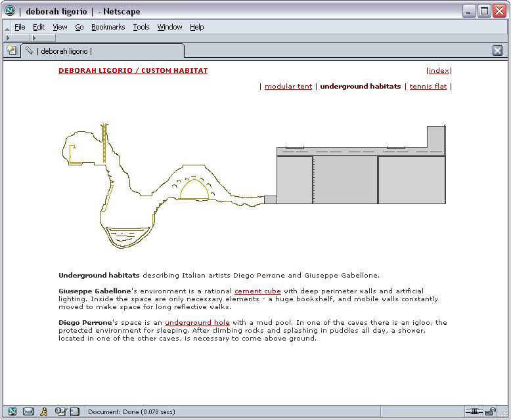Click the cement cube building drawing
This screenshot has height=420, width=511.
361,165
